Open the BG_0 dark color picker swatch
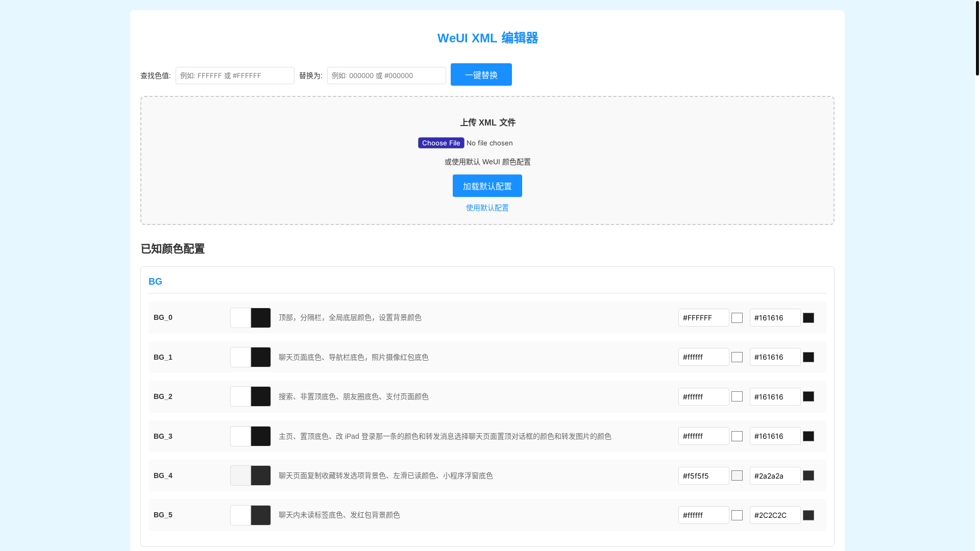This screenshot has height=551, width=980. point(808,318)
